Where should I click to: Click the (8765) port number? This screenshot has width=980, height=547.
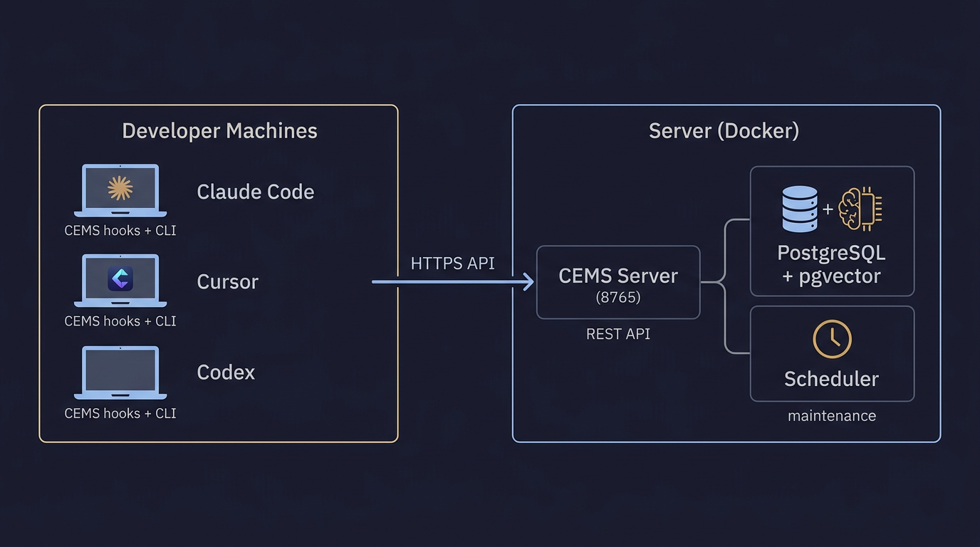tap(618, 298)
